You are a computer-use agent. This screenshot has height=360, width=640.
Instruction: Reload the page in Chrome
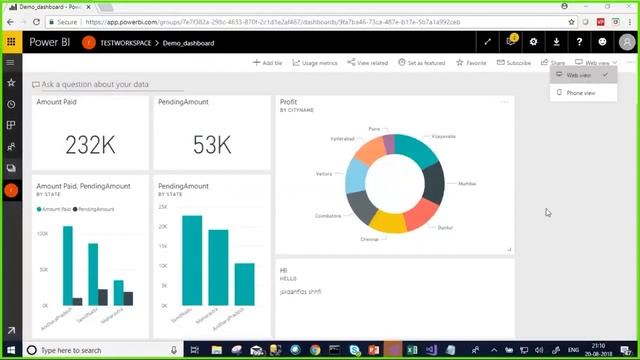point(36,22)
